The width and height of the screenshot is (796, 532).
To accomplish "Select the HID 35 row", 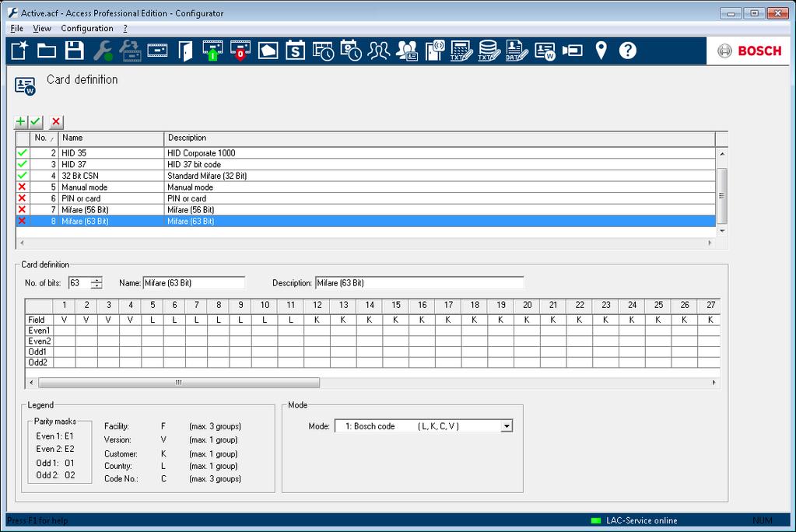I will click(x=366, y=152).
